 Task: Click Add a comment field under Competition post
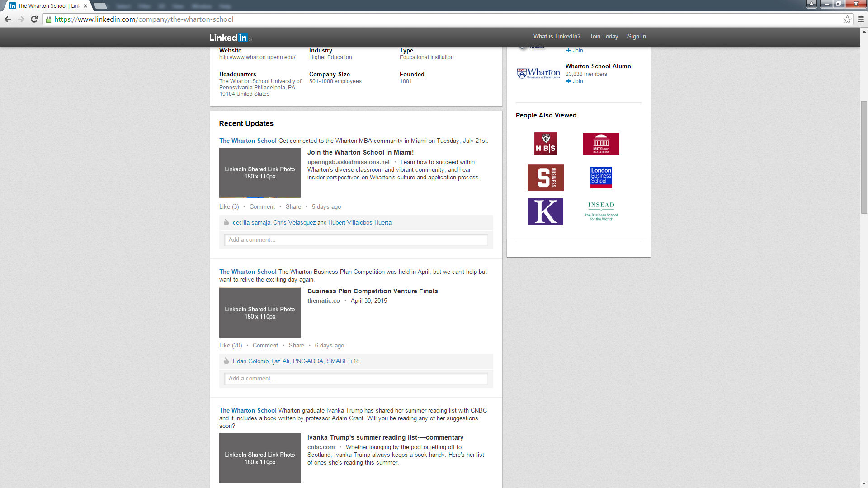[356, 379]
